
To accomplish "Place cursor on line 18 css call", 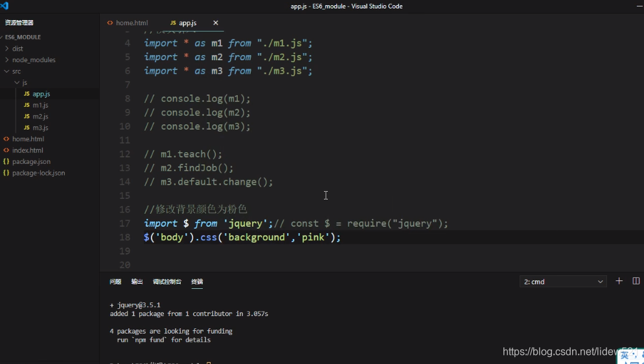I will click(242, 238).
